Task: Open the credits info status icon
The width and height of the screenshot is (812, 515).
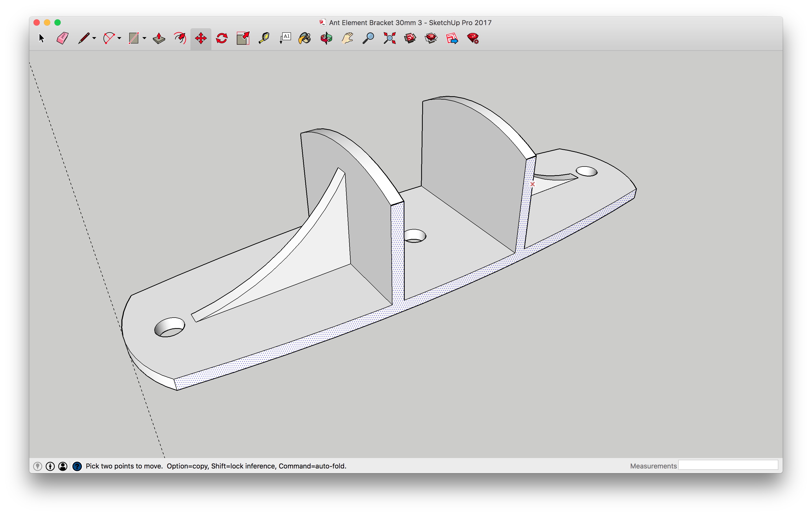Action: click(x=50, y=466)
